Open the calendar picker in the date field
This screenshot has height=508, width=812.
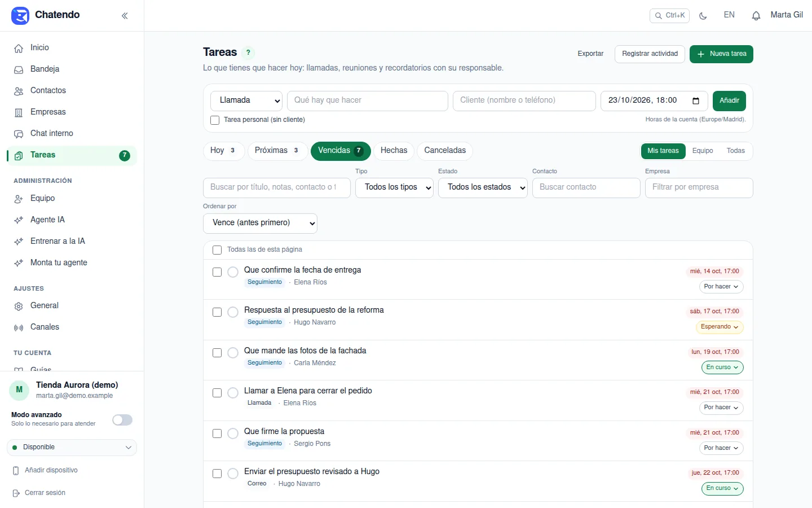[696, 100]
